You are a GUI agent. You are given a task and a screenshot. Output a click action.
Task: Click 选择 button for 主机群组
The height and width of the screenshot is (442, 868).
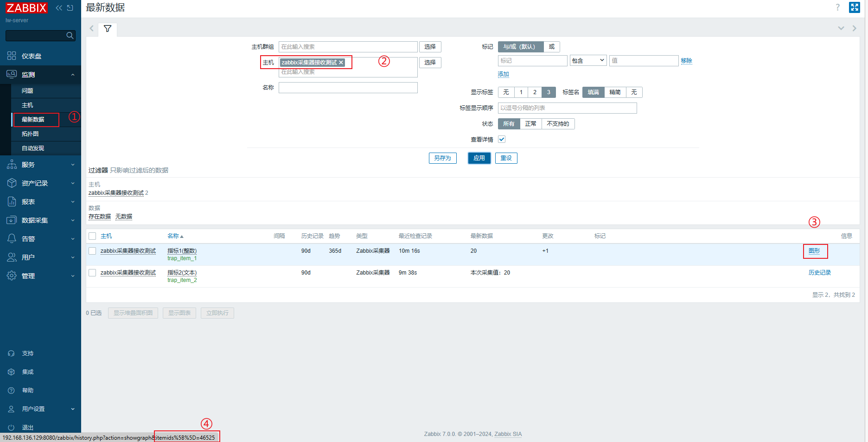[430, 47]
